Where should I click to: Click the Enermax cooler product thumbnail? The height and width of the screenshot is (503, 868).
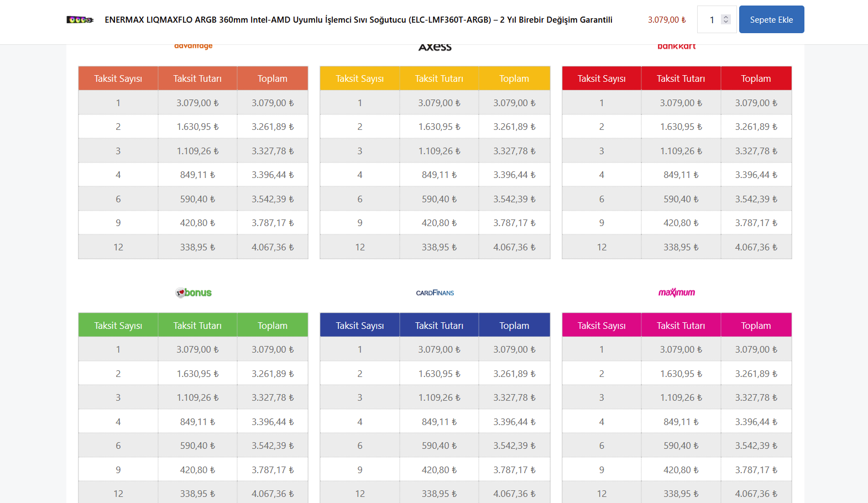[80, 20]
